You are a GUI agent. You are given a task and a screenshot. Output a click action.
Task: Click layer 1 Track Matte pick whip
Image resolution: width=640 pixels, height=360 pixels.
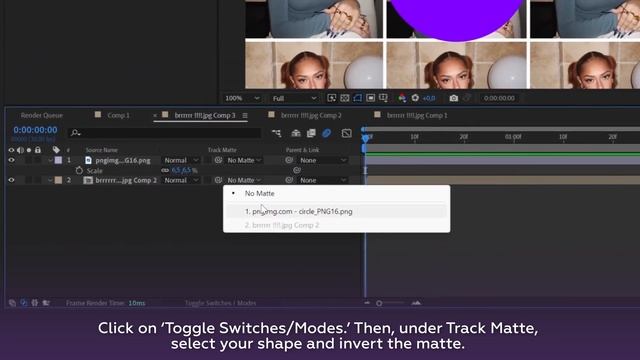[x=218, y=160]
